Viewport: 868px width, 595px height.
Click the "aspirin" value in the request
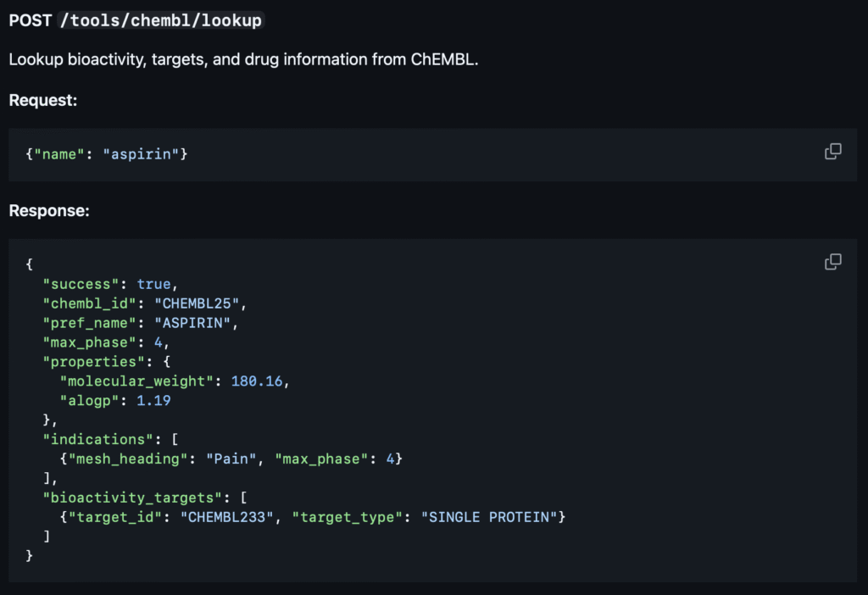tap(141, 155)
